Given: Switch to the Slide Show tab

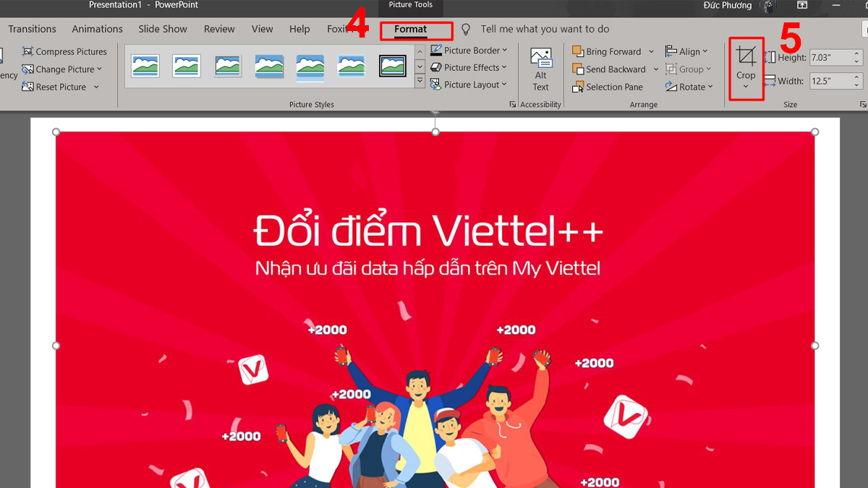Looking at the screenshot, I should tap(162, 29).
